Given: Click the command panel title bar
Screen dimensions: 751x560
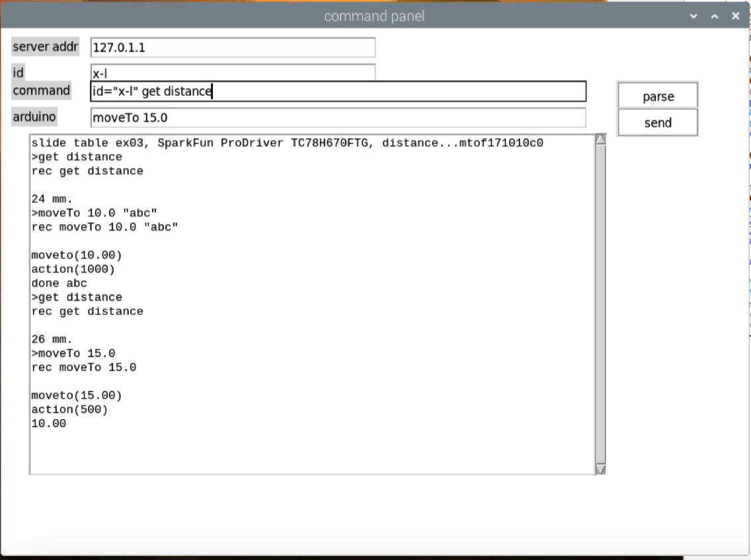Looking at the screenshot, I should coord(374,16).
